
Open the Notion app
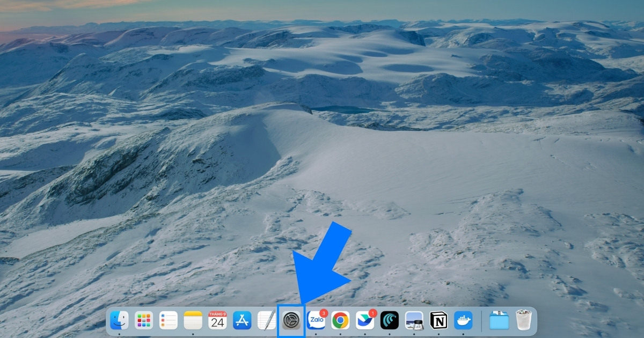click(438, 321)
